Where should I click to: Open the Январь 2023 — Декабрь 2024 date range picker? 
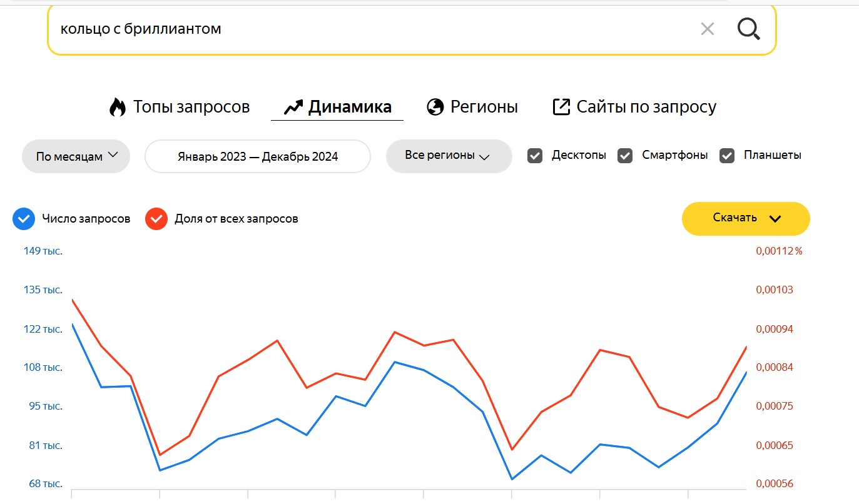258,156
